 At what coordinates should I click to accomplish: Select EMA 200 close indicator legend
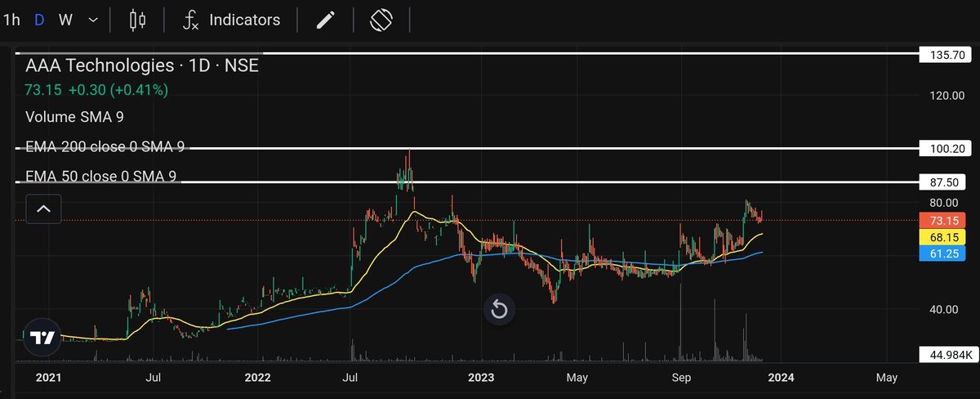pyautogui.click(x=105, y=147)
